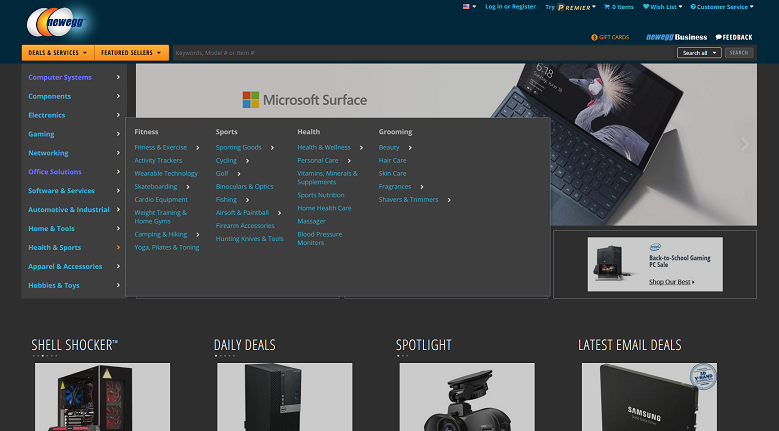
Task: Open Vitamins, Minerals & Supplements link
Action: [327, 178]
